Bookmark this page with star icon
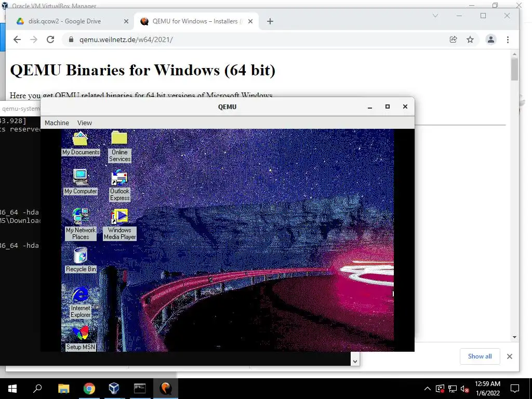532x399 pixels. pyautogui.click(x=470, y=39)
